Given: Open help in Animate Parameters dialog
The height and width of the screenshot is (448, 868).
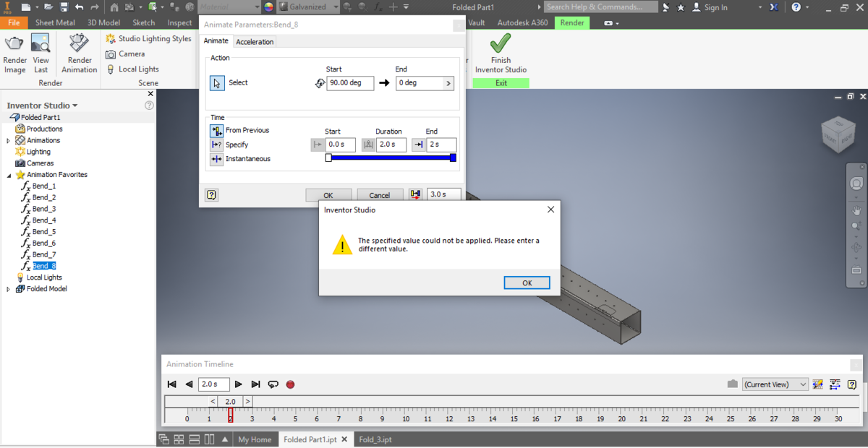Looking at the screenshot, I should point(212,194).
